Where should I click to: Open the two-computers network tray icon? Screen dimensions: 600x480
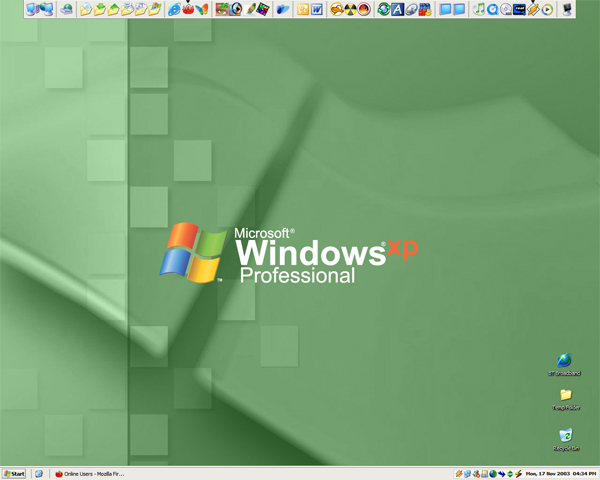(467, 474)
